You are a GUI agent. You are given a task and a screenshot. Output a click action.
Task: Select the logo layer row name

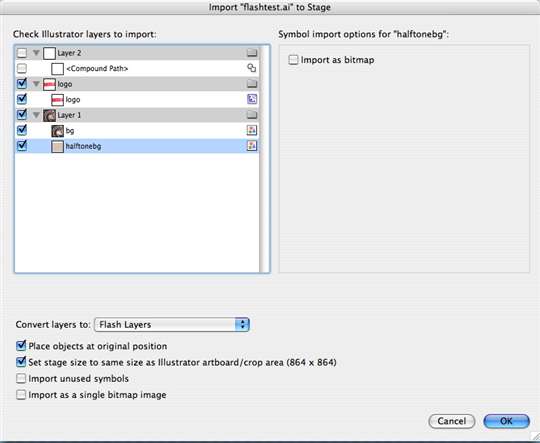coord(65,84)
